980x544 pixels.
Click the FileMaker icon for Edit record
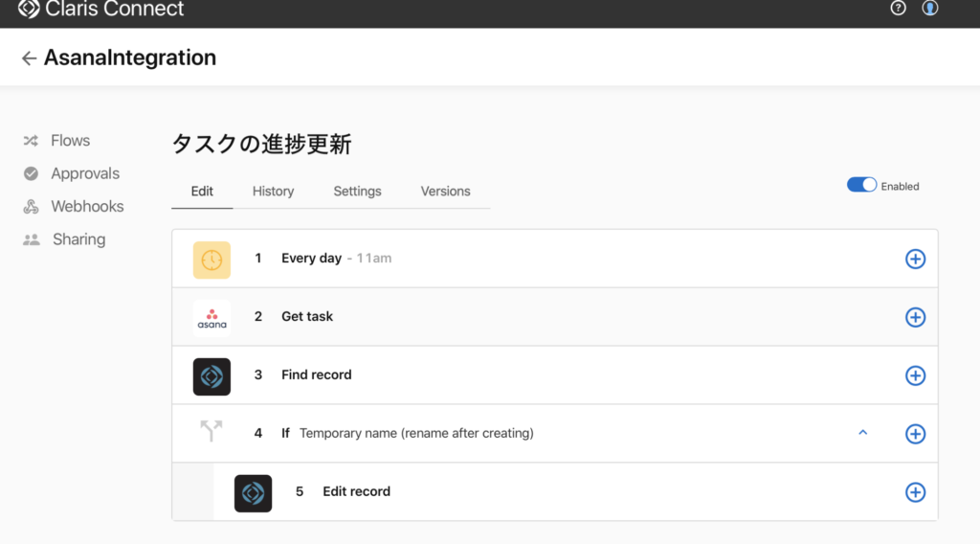tap(253, 492)
